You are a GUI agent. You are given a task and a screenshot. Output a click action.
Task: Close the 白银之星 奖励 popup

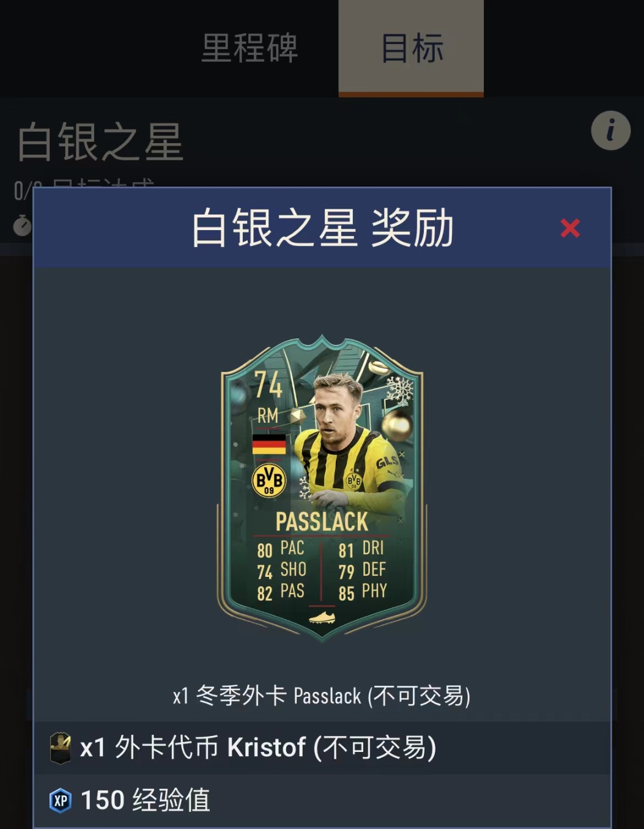tap(570, 228)
